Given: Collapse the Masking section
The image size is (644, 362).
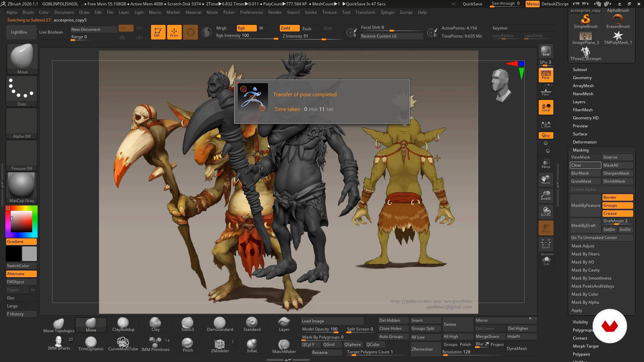Looking at the screenshot, I should click(x=581, y=150).
